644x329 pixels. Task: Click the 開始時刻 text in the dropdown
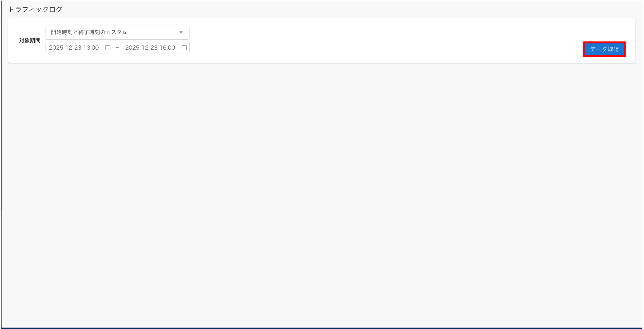(61, 32)
